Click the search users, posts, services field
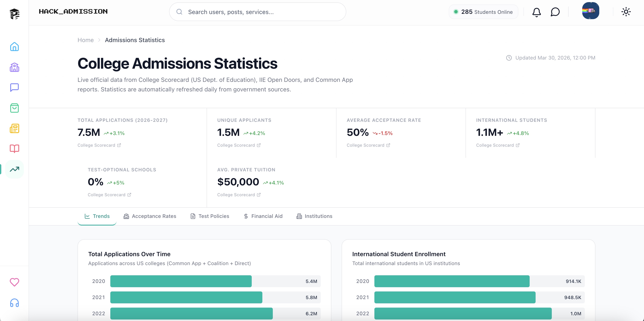The width and height of the screenshot is (644, 321). pos(257,12)
